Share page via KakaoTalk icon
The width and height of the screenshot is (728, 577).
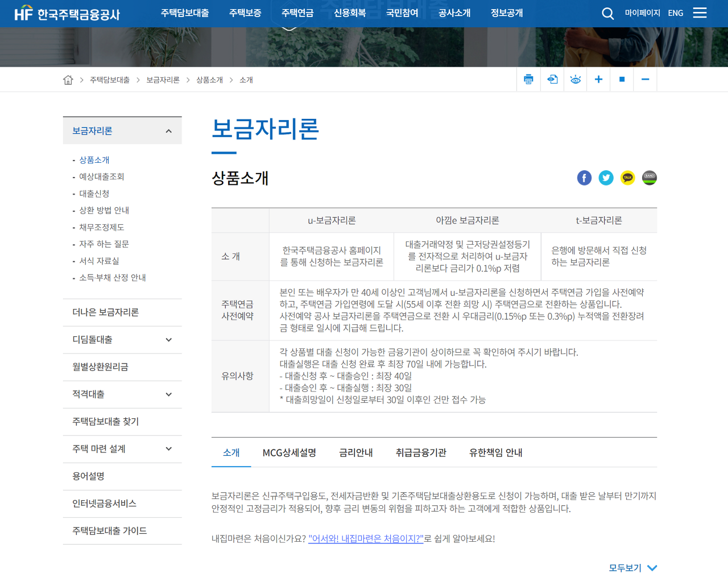pos(627,178)
